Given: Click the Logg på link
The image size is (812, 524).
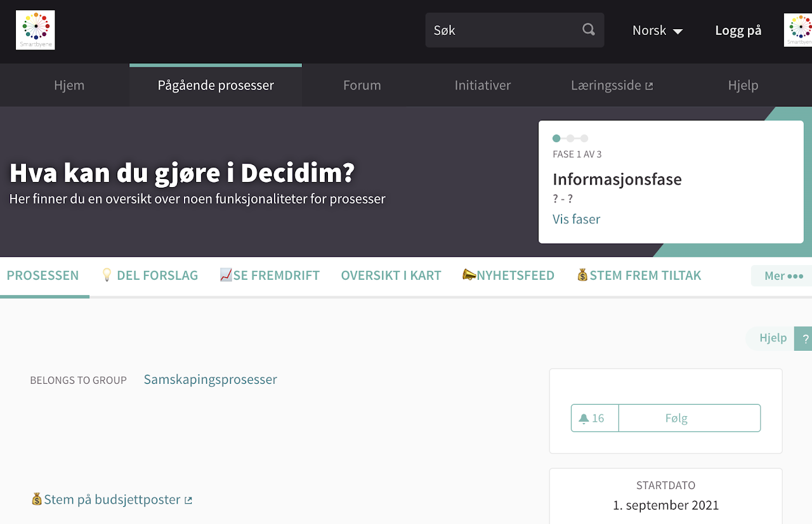Looking at the screenshot, I should (738, 30).
